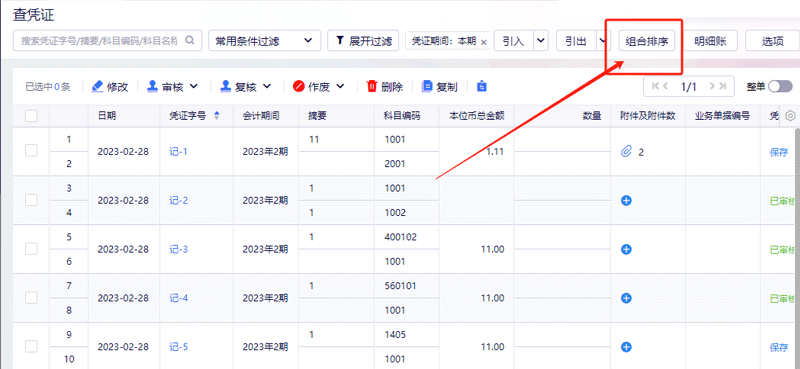Click the 删除 trash button
The image size is (800, 369).
[385, 87]
